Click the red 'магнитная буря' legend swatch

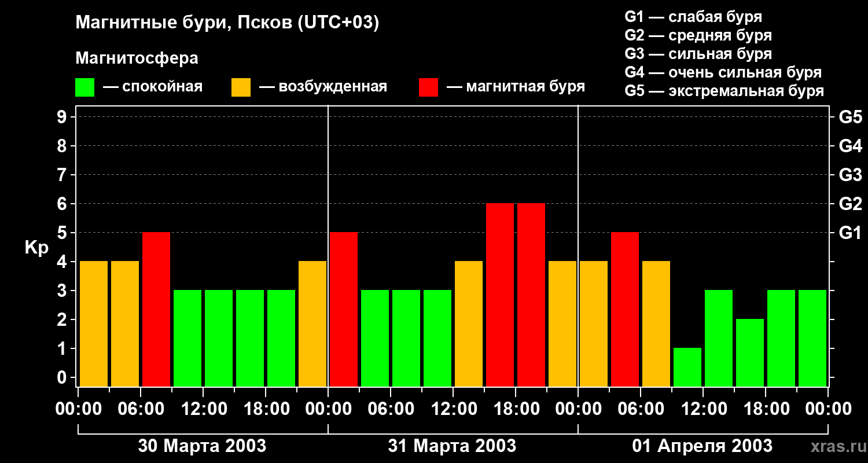[429, 87]
